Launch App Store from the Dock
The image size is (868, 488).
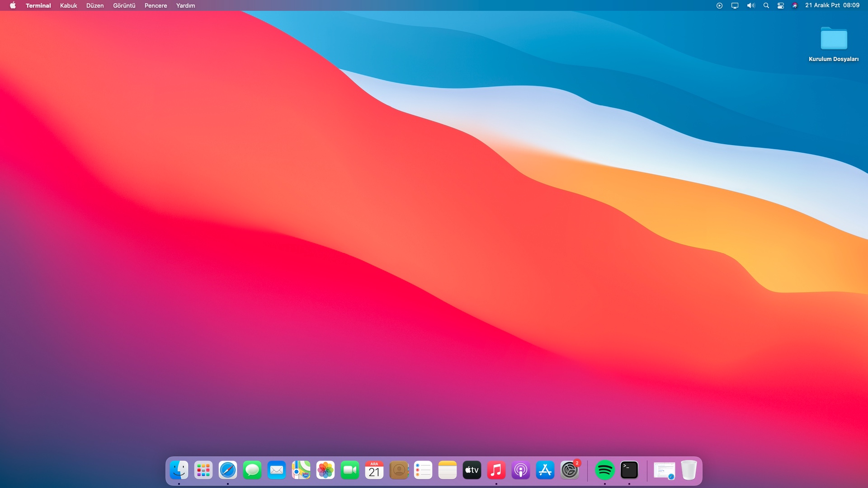[545, 470]
